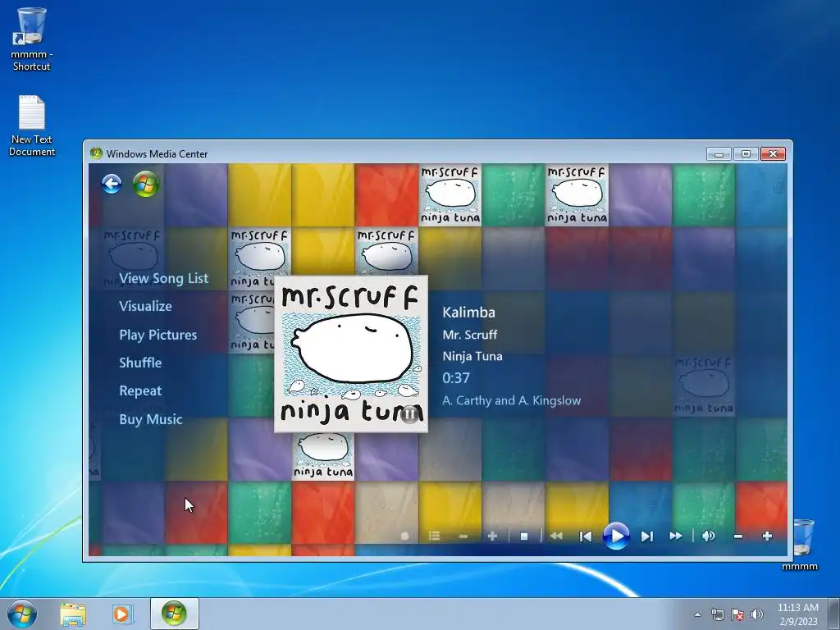This screenshot has width=840, height=630.
Task: Skip to the next track
Action: pos(647,536)
